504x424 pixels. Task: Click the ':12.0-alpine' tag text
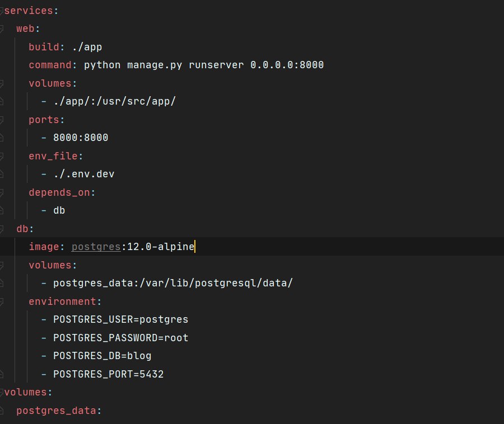point(158,247)
